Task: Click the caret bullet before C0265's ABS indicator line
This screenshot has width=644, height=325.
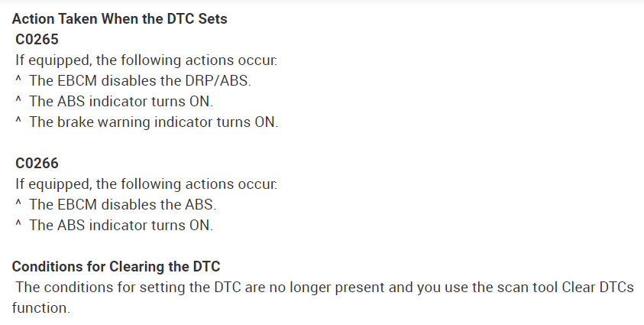Action: (18, 101)
